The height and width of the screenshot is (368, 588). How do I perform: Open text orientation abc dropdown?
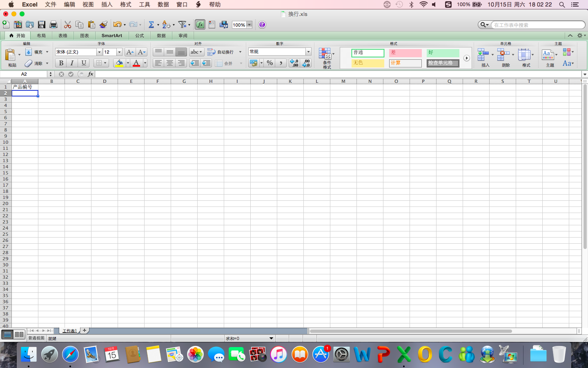pos(196,52)
